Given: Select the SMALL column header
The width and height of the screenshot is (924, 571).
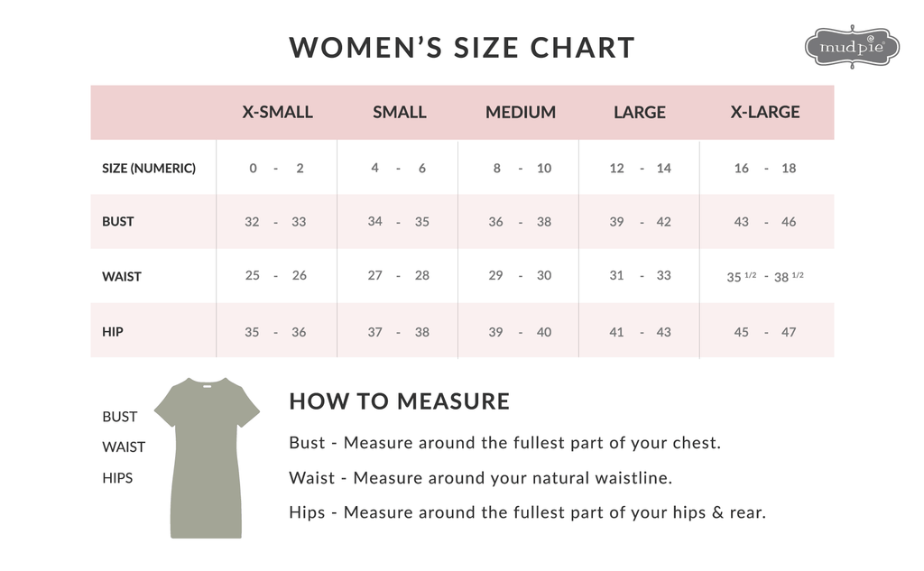Looking at the screenshot, I should coord(399,113).
